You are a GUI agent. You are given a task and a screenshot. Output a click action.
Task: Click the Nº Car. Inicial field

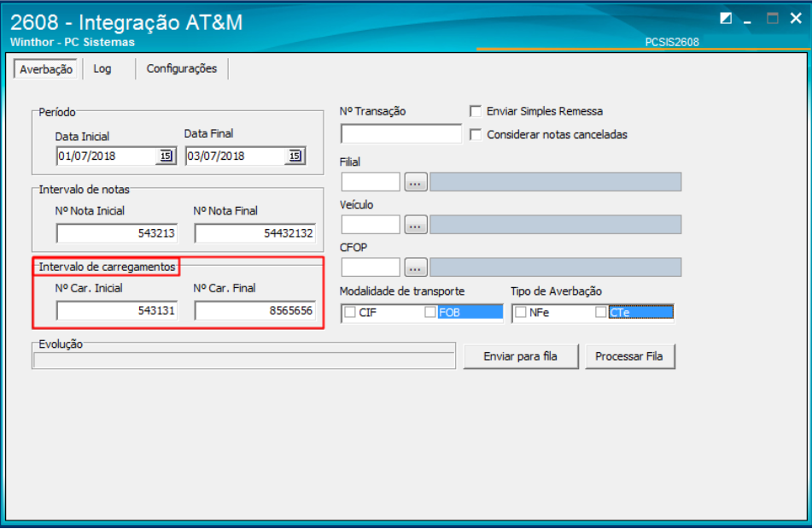click(x=117, y=311)
